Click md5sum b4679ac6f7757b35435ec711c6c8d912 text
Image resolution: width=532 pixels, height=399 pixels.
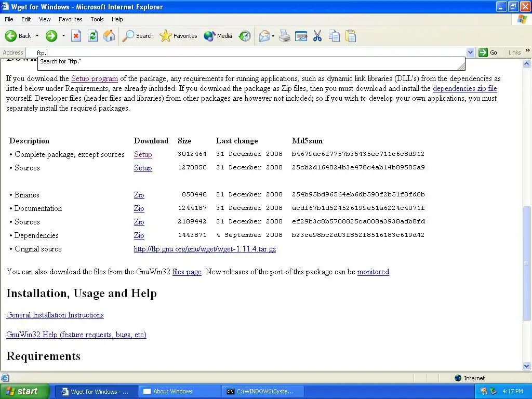coord(358,154)
